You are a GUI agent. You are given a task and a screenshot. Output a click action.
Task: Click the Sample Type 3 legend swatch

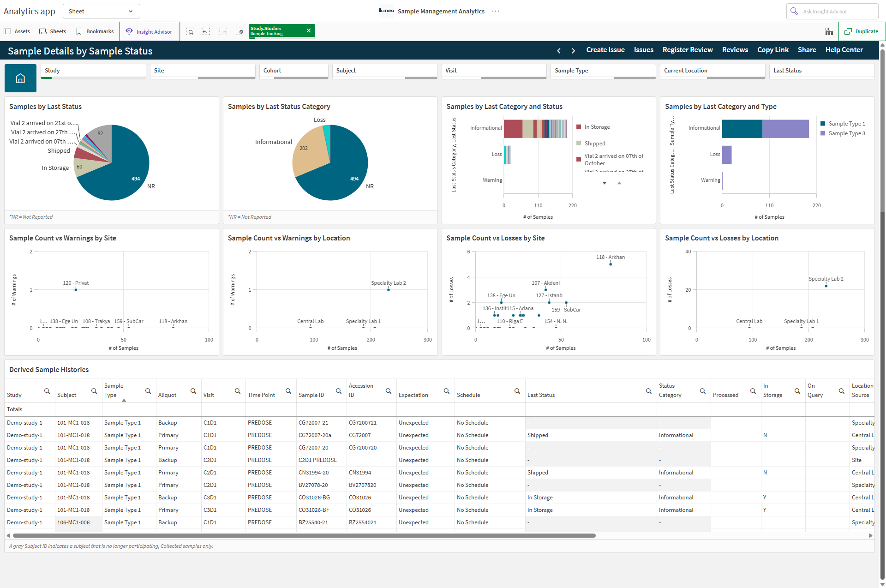tap(823, 133)
